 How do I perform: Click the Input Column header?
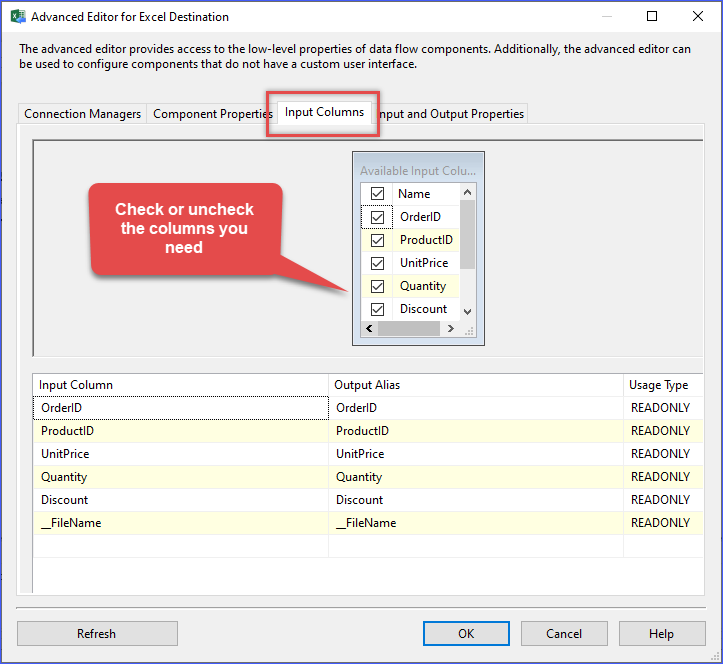click(181, 385)
